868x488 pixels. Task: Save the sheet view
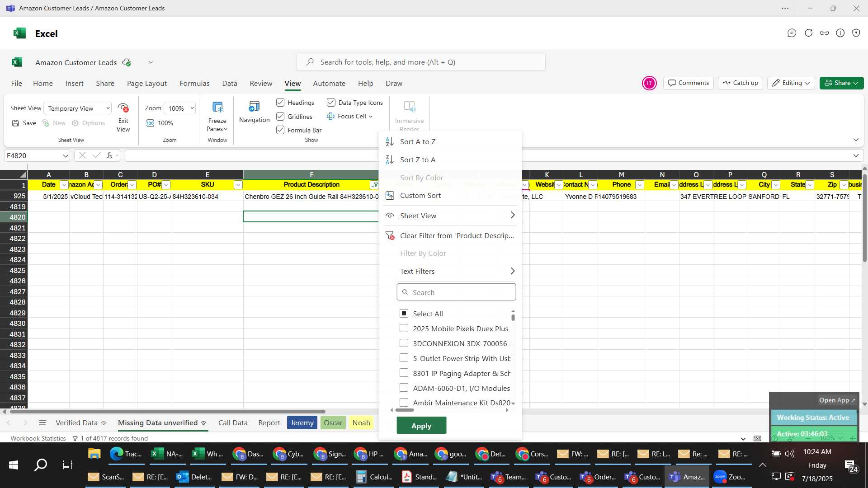click(24, 123)
